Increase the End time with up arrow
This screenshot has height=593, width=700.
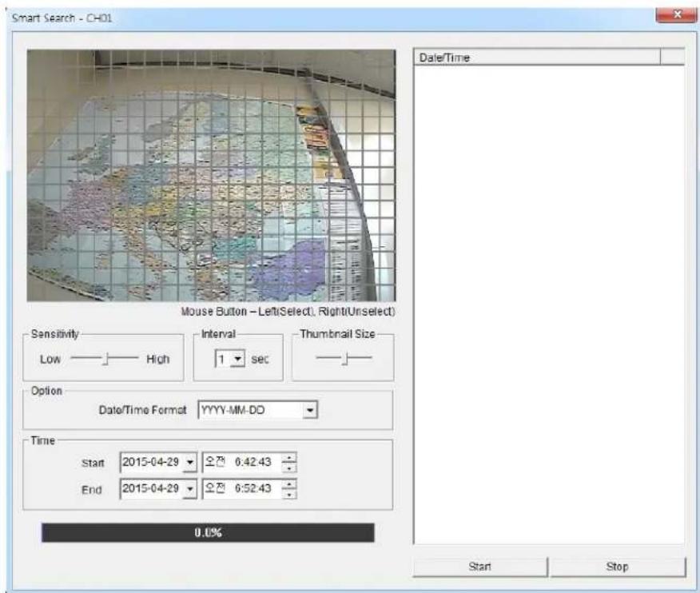[x=289, y=484]
